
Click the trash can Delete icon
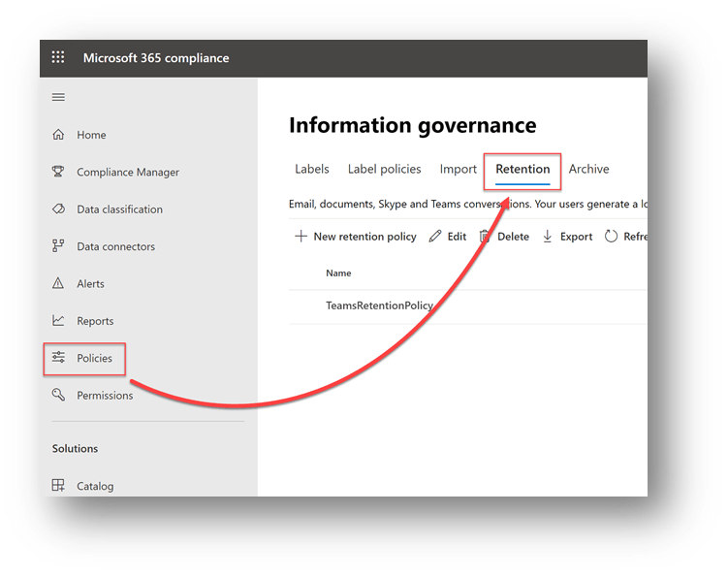click(485, 236)
